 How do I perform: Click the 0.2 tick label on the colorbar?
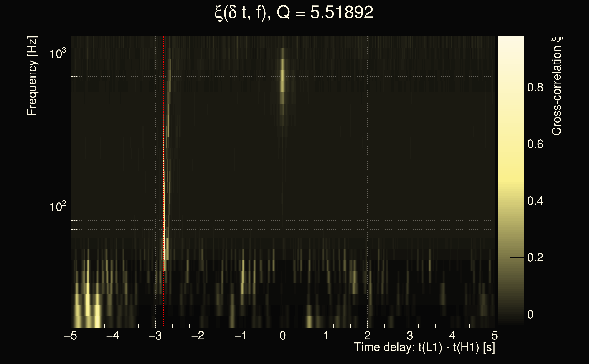535,258
